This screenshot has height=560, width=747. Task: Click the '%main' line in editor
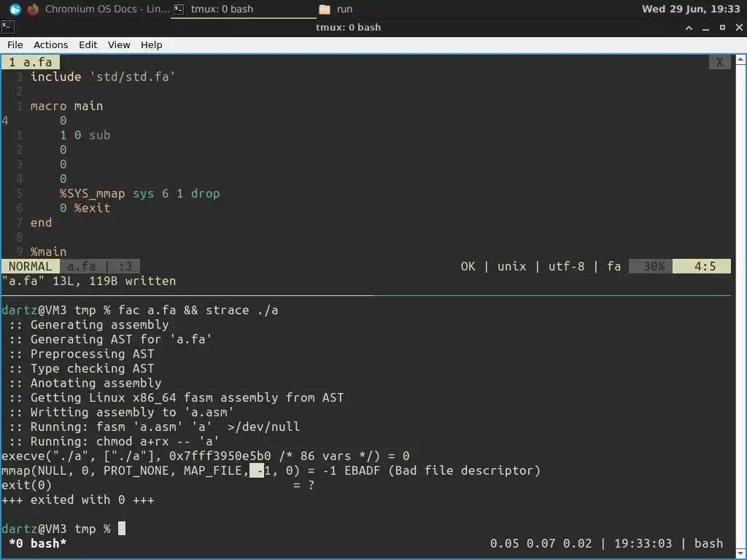49,252
